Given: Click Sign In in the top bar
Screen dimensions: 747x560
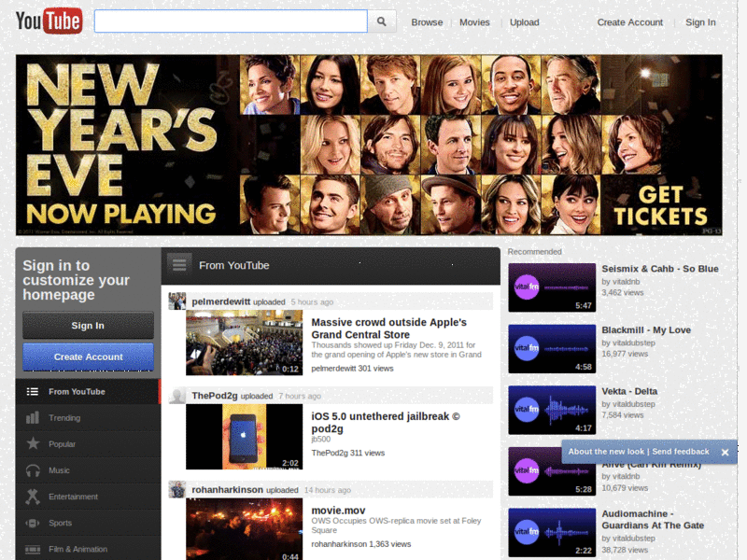Looking at the screenshot, I should point(700,22).
